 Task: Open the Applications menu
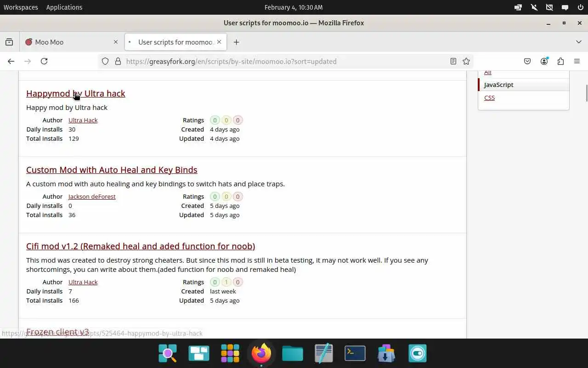click(64, 7)
